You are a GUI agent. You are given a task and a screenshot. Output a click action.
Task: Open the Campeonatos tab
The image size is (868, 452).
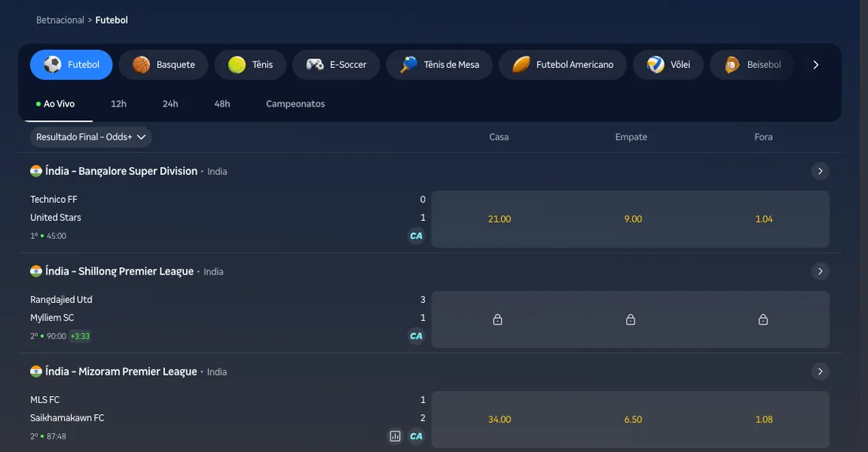pyautogui.click(x=295, y=104)
